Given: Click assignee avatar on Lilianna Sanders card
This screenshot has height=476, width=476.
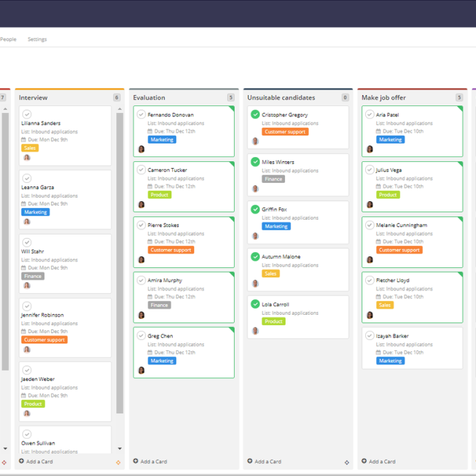Looking at the screenshot, I should point(27,158).
